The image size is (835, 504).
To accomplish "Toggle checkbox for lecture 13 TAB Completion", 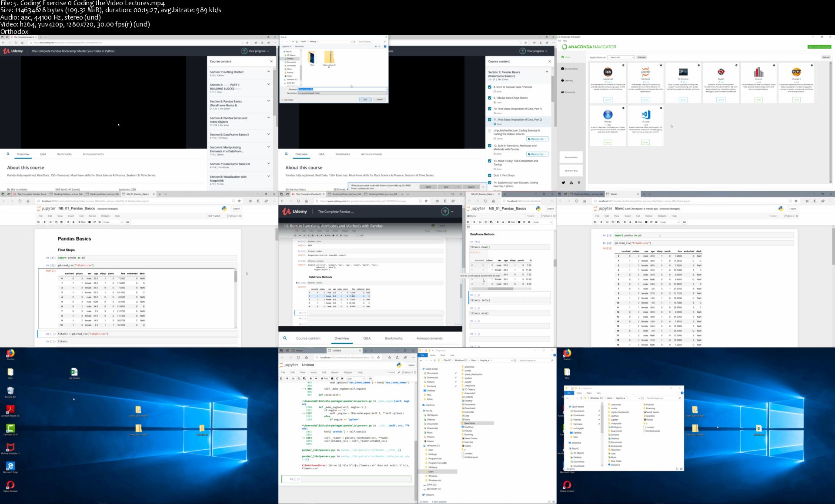I will pos(490,161).
